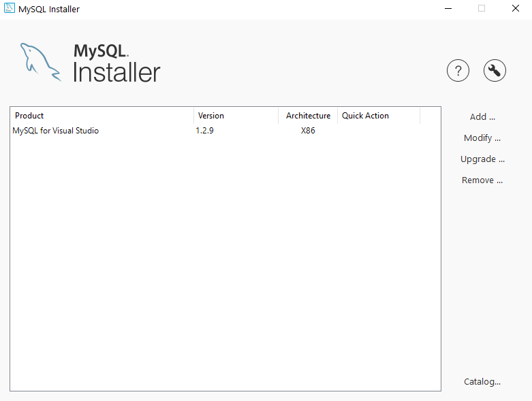Click Modify to change product features
Screen dimensions: 532x401
(482, 138)
